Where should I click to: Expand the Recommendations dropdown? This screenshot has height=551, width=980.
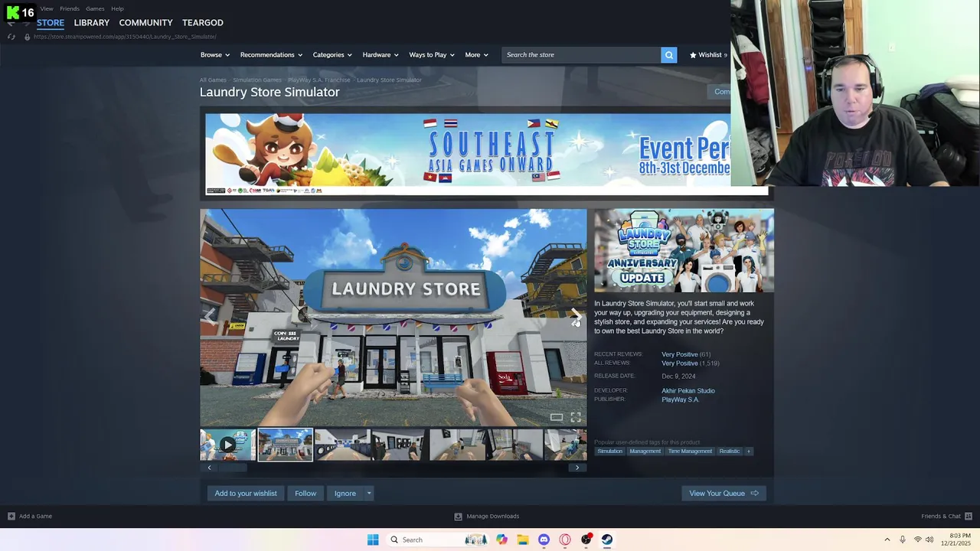(x=271, y=55)
